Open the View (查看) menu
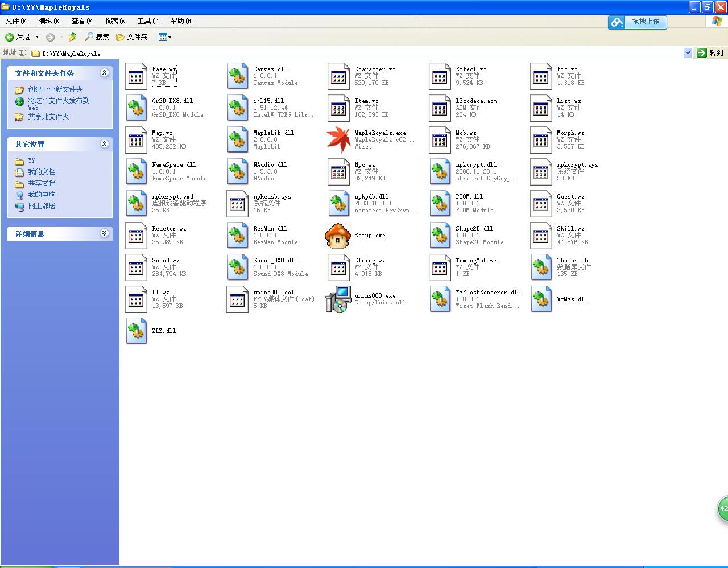Viewport: 728px width, 568px height. click(82, 21)
